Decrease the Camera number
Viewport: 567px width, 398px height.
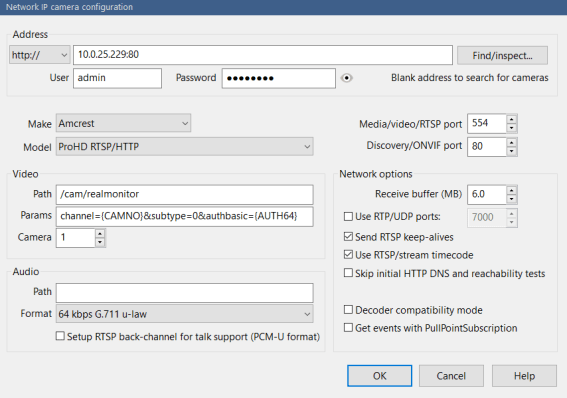pyautogui.click(x=100, y=242)
